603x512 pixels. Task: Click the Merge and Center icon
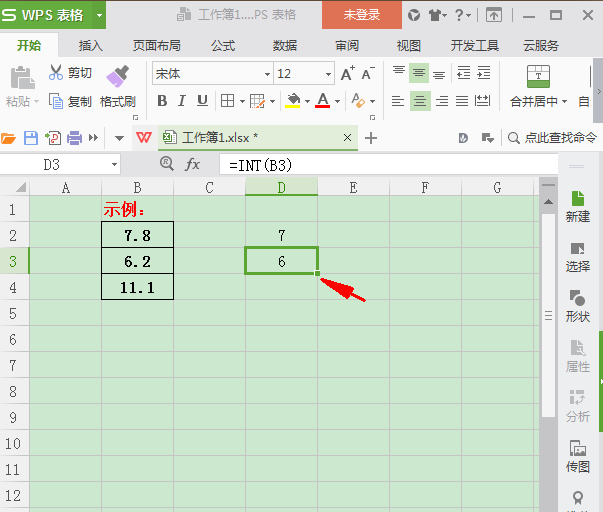[x=540, y=76]
